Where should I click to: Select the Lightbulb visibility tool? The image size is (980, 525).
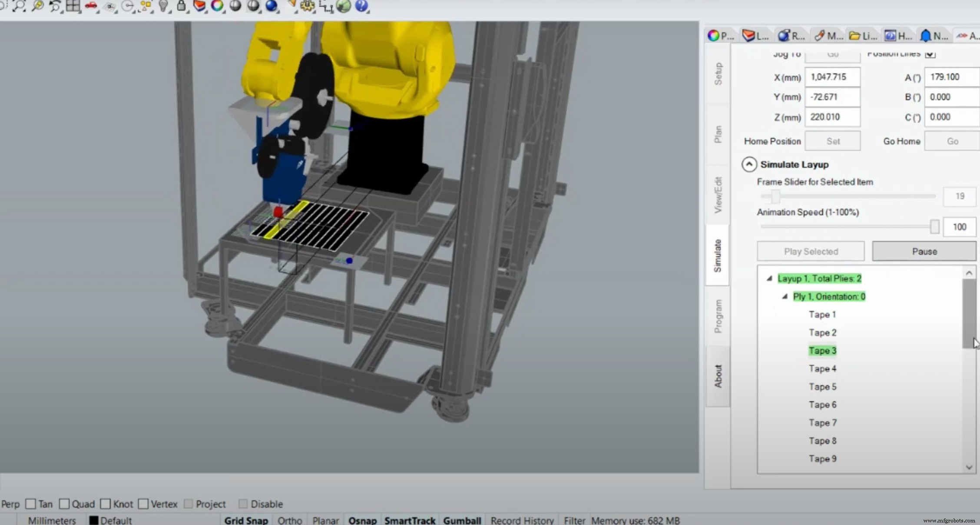click(163, 7)
